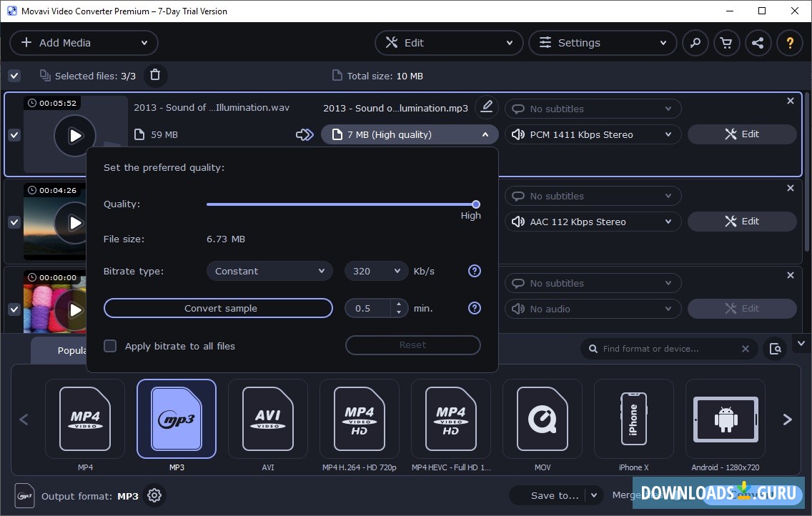Viewport: 812px width, 516px height.
Task: Choose the AVI format preset icon
Action: point(268,419)
